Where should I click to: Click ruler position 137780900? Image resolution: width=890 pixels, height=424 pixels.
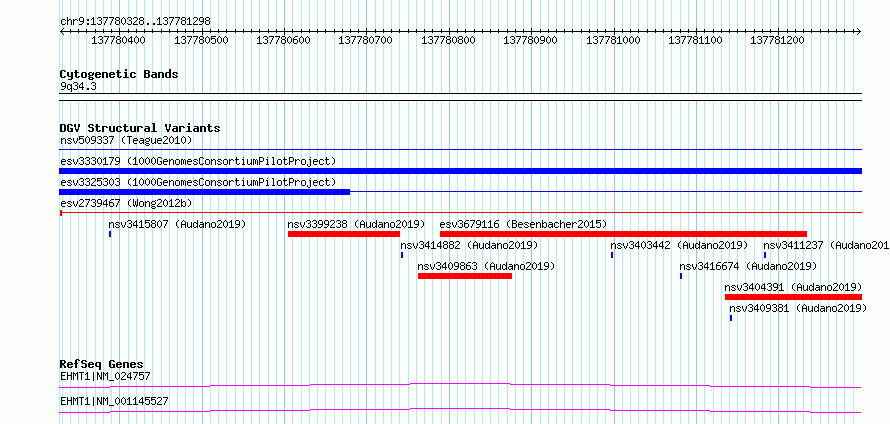coord(531,40)
